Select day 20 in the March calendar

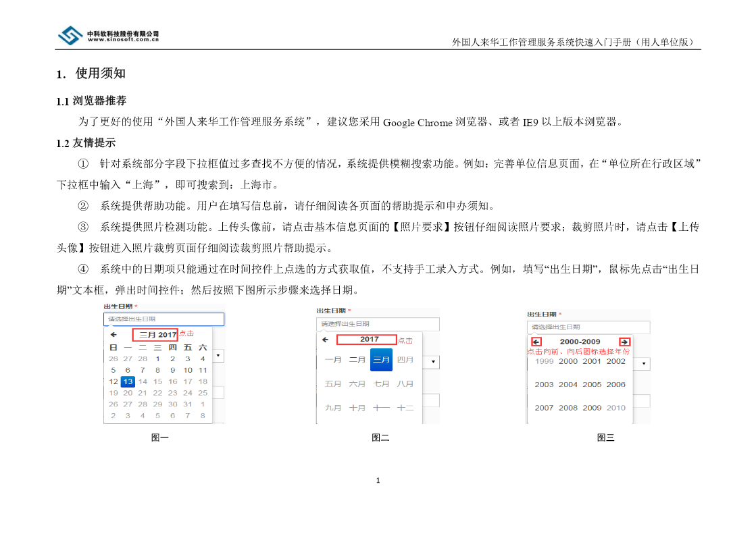coord(128,393)
